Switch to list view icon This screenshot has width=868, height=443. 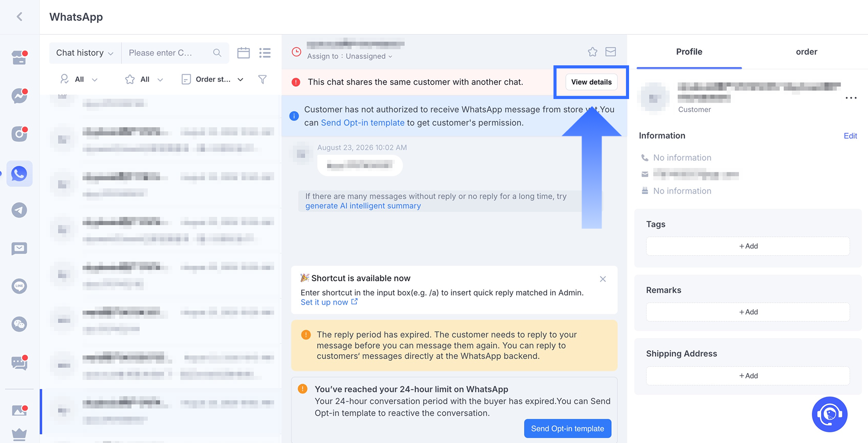265,53
